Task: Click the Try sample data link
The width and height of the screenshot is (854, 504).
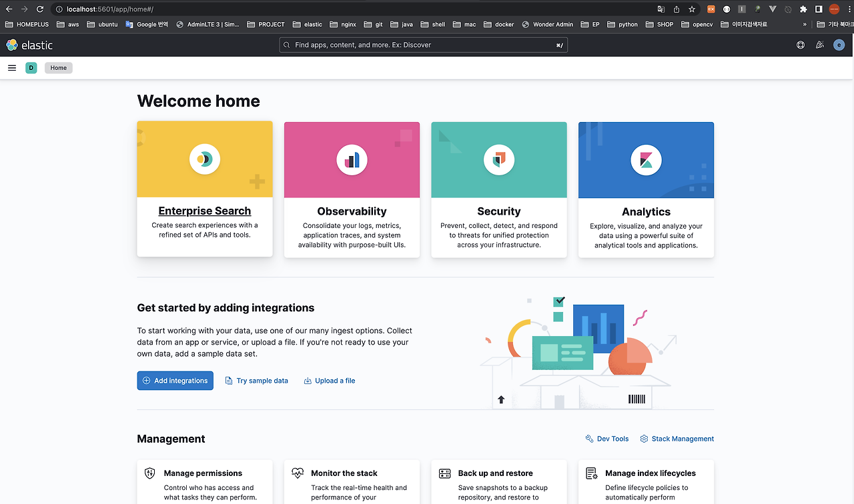Action: (x=257, y=381)
